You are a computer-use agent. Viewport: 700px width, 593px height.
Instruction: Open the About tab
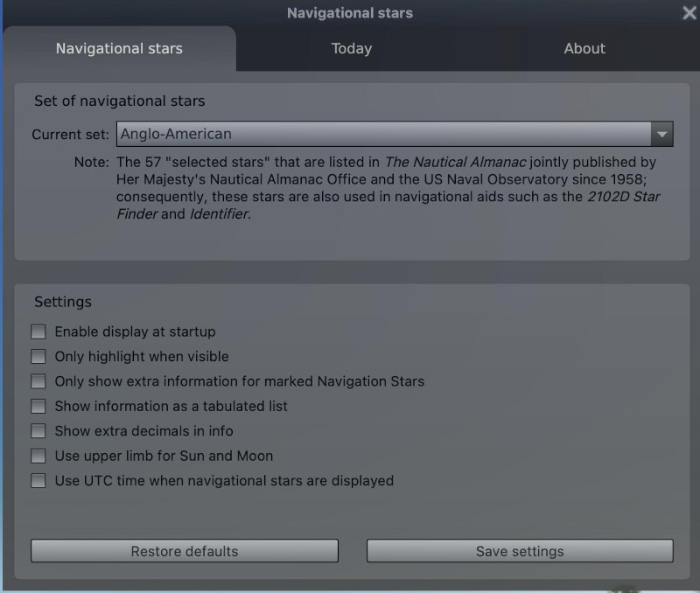pyautogui.click(x=584, y=49)
